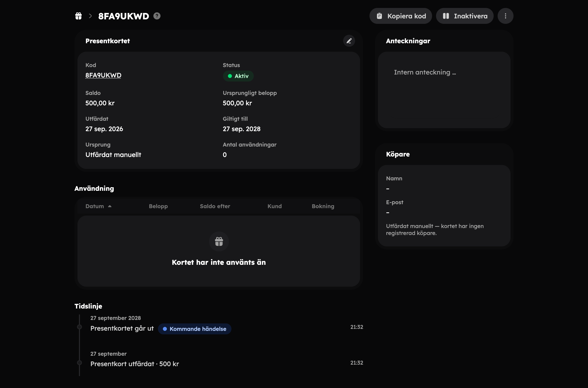Image resolution: width=588 pixels, height=388 pixels.
Task: Edit Presentkortet with the pencil icon
Action: pyautogui.click(x=349, y=41)
